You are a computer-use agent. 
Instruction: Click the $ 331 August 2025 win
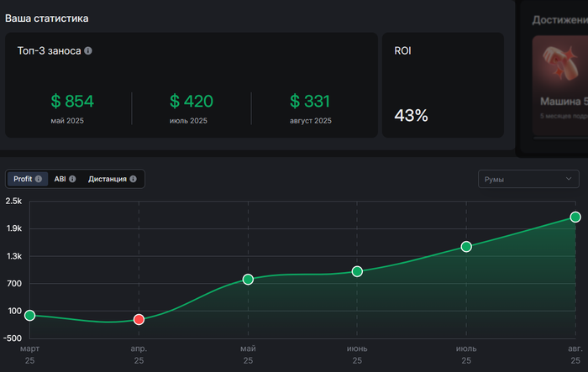coord(311,102)
